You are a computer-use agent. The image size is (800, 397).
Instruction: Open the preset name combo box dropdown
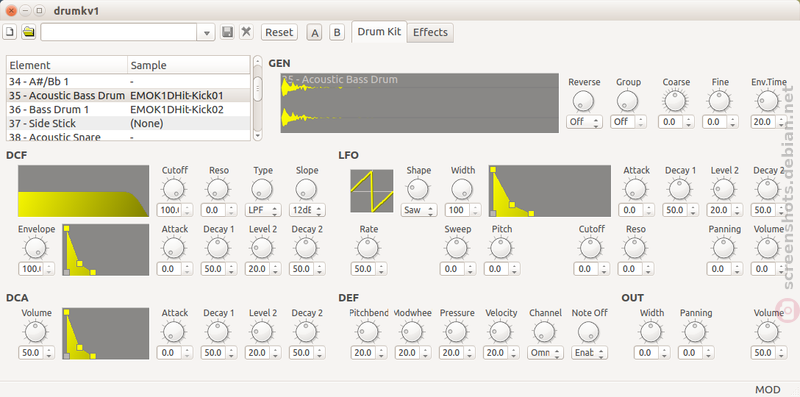click(x=206, y=33)
